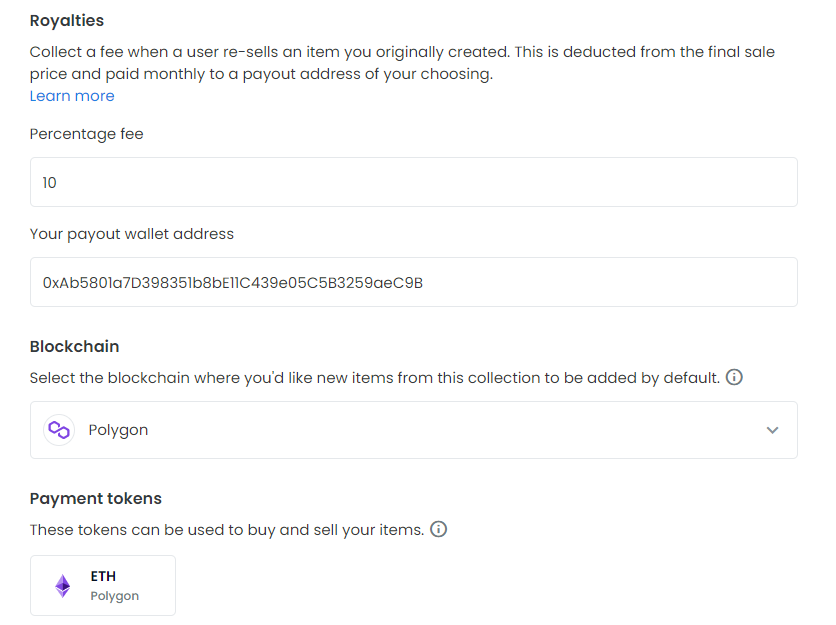Click the purple Polygon logo icon
836x625 pixels.
[x=60, y=430]
